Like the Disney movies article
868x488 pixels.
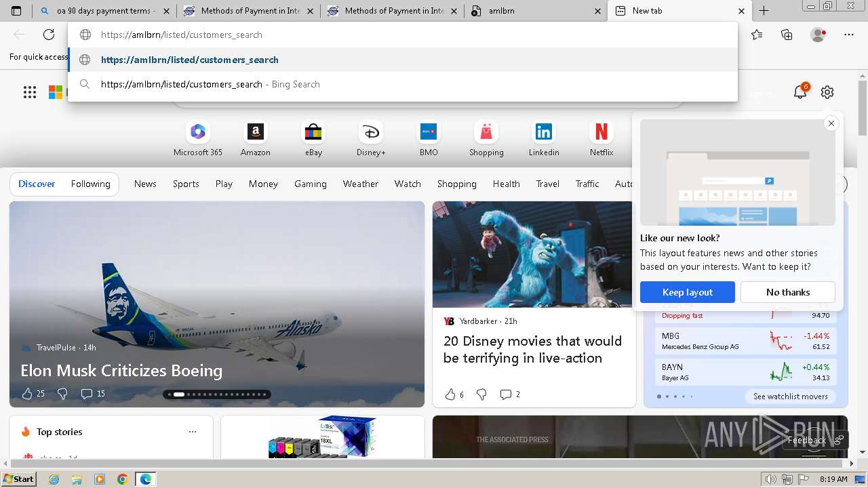pos(454,394)
